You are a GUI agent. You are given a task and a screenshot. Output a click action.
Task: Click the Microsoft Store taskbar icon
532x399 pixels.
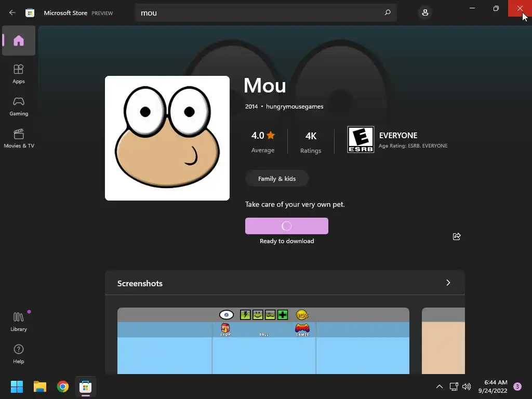86,387
